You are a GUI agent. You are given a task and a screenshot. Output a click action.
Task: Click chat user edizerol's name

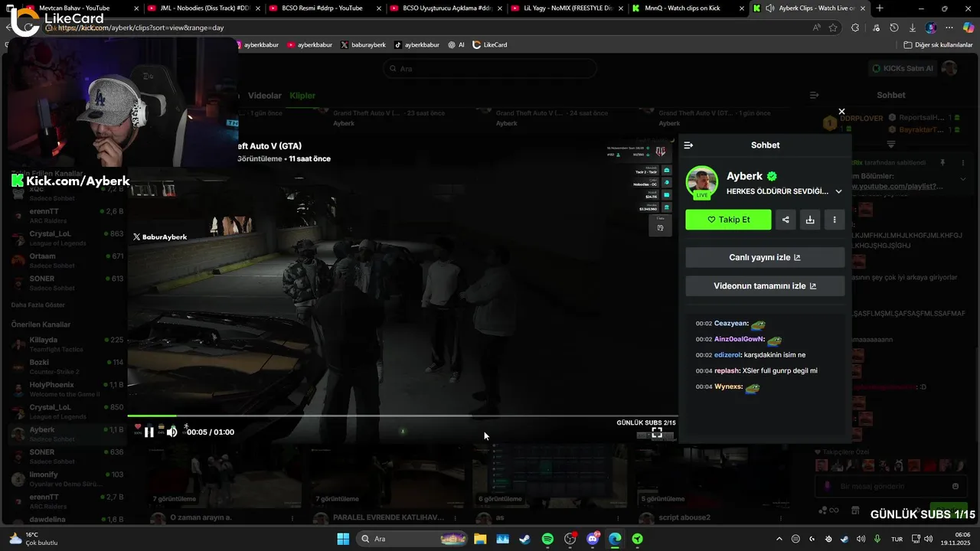(x=727, y=355)
